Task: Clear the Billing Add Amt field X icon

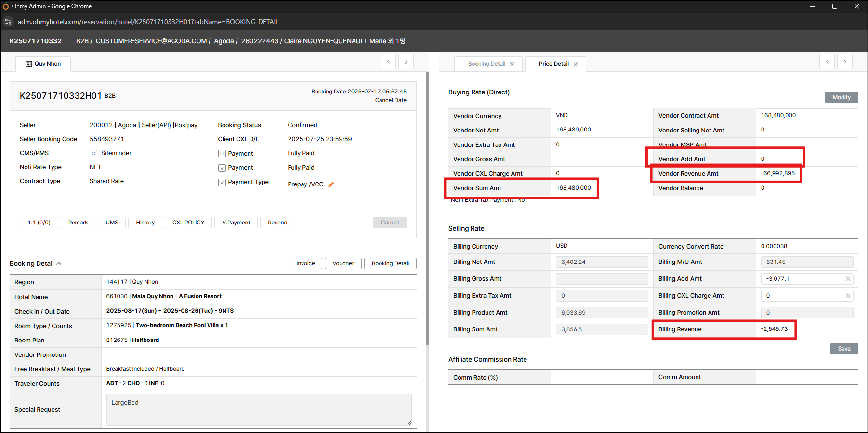Action: pos(848,279)
